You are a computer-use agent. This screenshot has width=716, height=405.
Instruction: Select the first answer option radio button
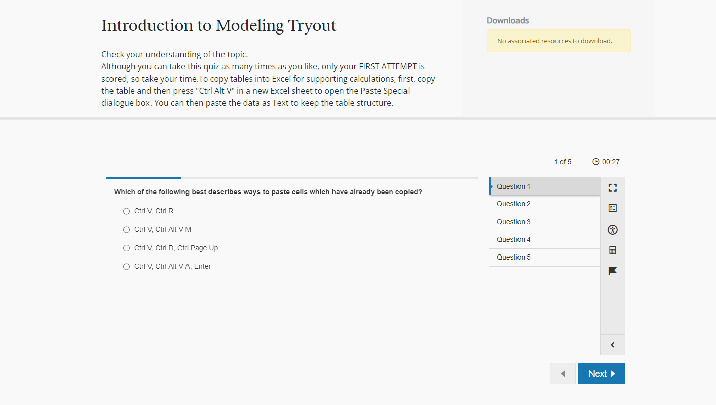[127, 211]
